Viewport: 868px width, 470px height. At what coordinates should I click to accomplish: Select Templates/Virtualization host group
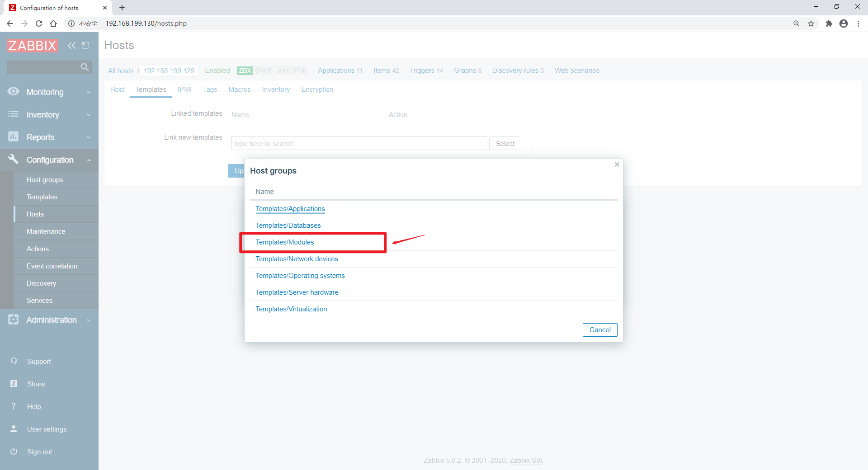click(x=291, y=309)
